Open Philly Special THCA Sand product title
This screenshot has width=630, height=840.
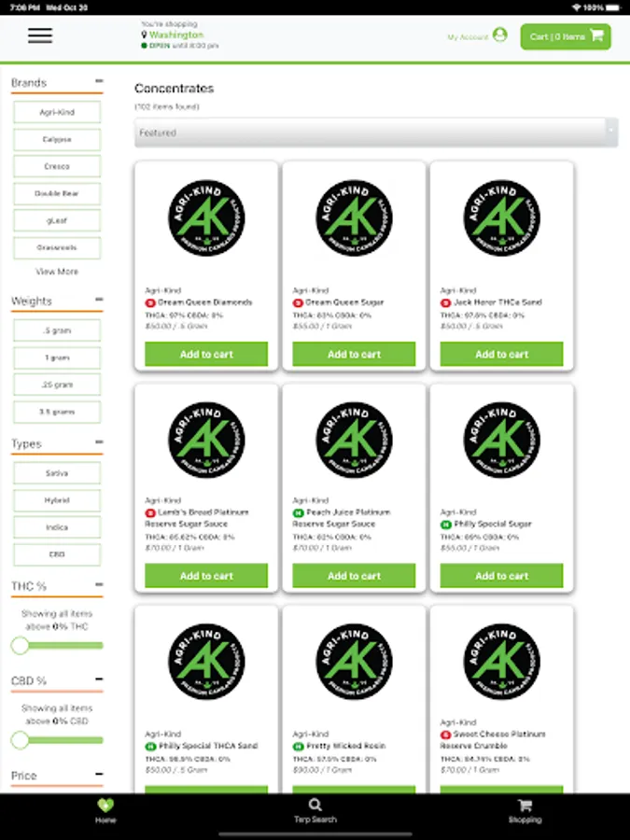coord(208,747)
